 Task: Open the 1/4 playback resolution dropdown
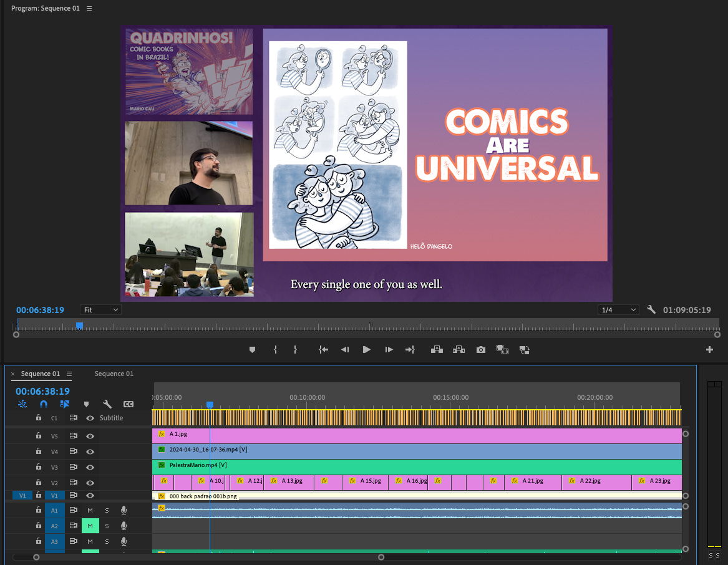tap(618, 310)
